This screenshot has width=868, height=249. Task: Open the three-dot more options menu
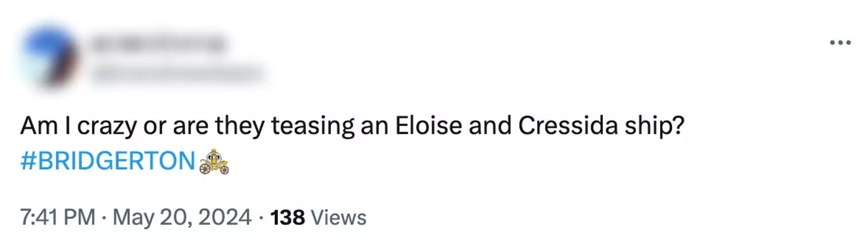click(x=840, y=43)
